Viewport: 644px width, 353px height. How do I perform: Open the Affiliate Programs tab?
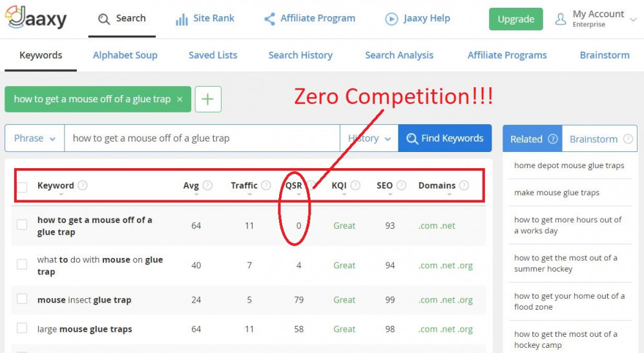(x=507, y=55)
